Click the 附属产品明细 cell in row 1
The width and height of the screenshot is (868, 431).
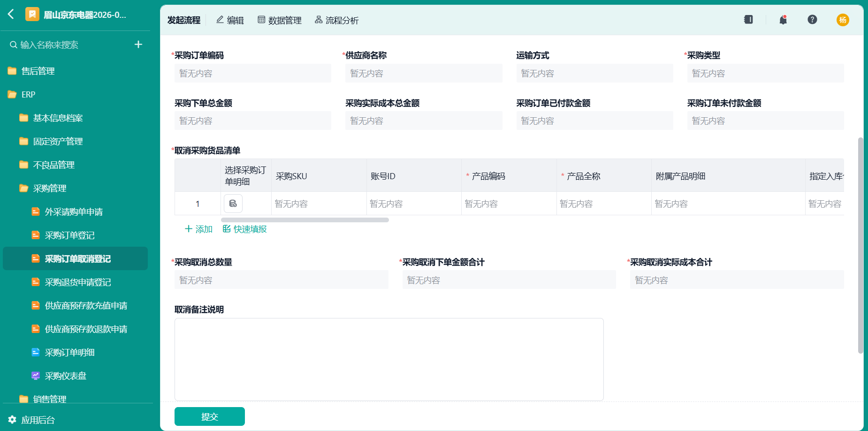728,204
